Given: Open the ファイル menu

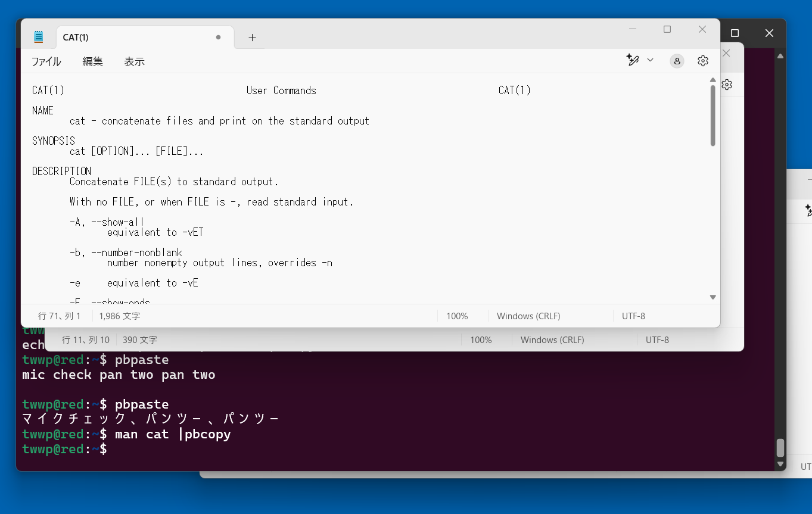Looking at the screenshot, I should tap(46, 61).
